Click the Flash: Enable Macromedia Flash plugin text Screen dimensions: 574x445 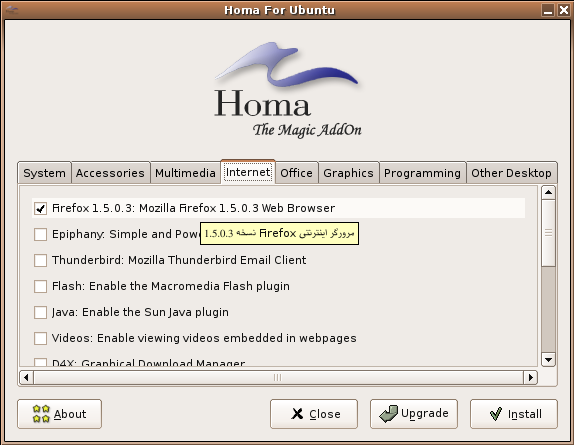click(171, 286)
